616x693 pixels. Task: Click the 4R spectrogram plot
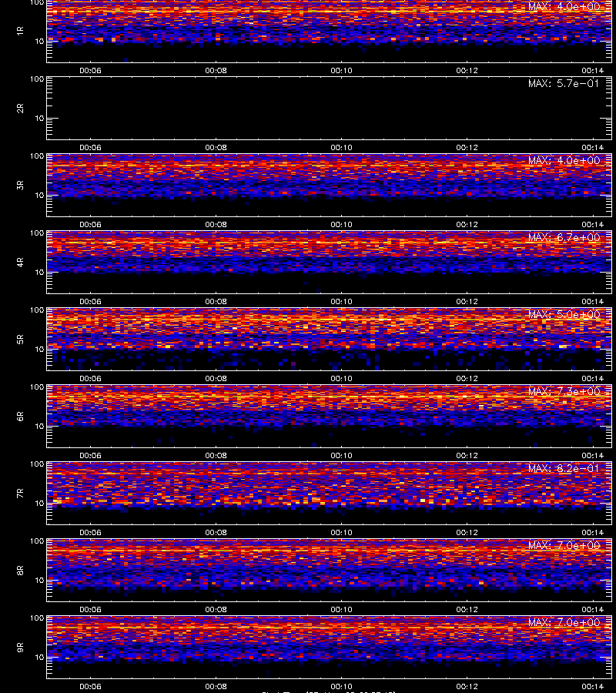coord(330,262)
